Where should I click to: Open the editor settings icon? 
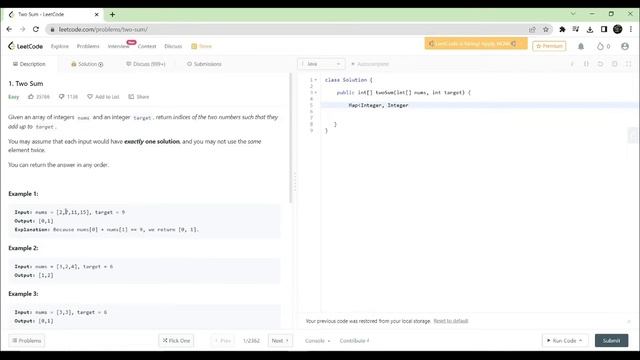(x=614, y=64)
